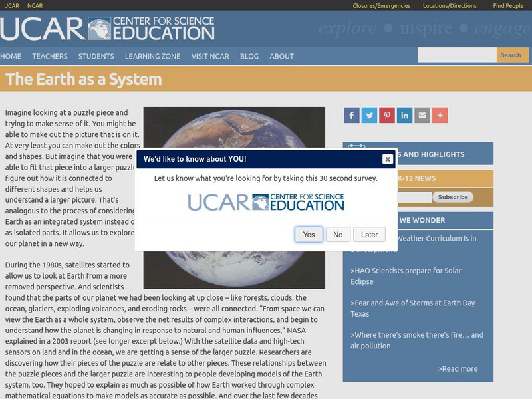Open the BLOG menu item
The height and width of the screenshot is (399, 532).
pos(249,56)
